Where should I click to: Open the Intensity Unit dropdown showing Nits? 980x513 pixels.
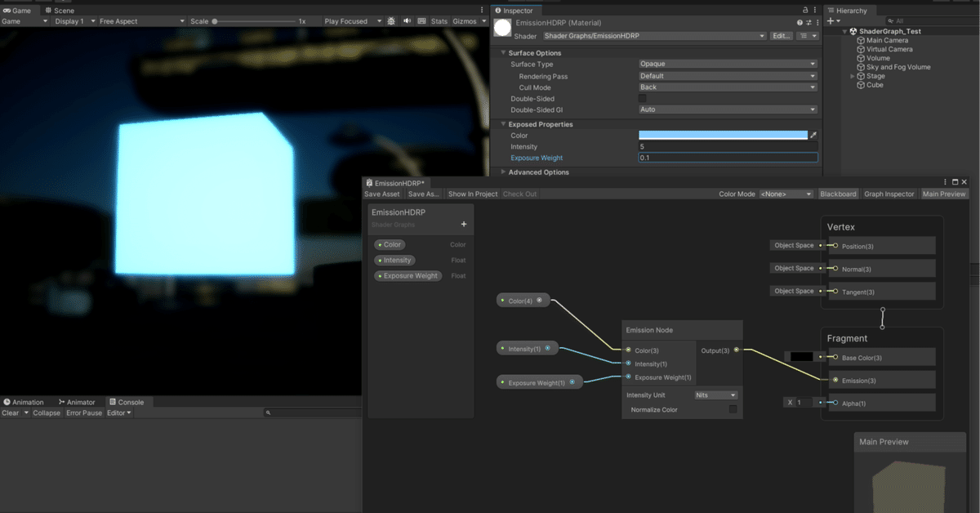(716, 395)
